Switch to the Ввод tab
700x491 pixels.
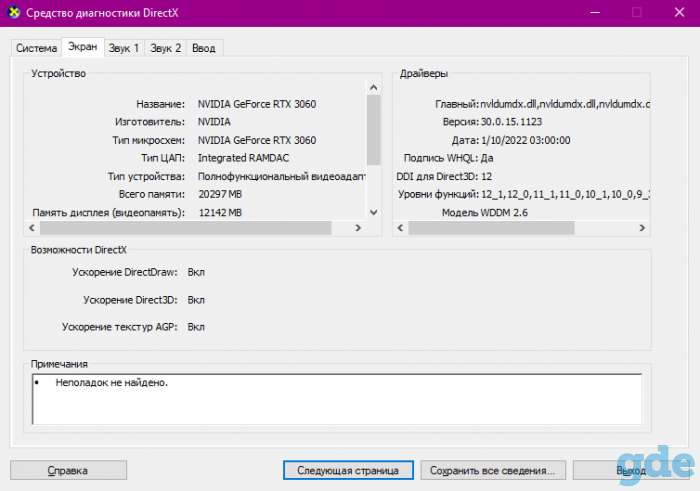pyautogui.click(x=204, y=48)
